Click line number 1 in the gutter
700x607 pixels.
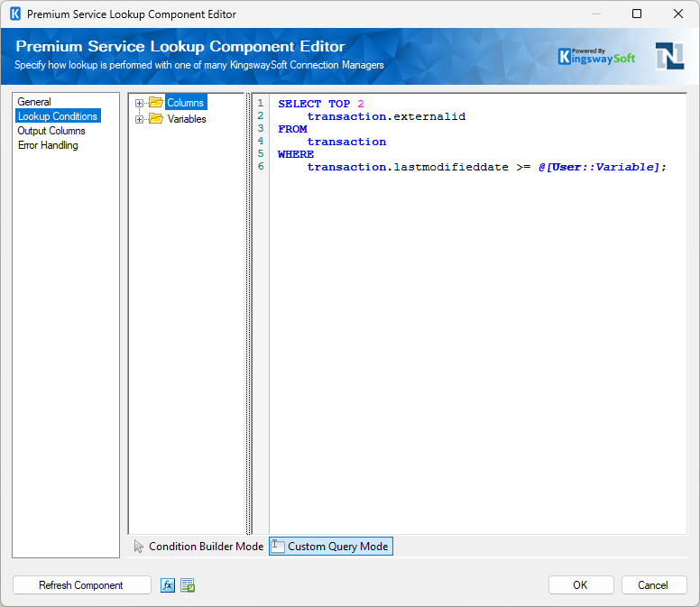[261, 103]
